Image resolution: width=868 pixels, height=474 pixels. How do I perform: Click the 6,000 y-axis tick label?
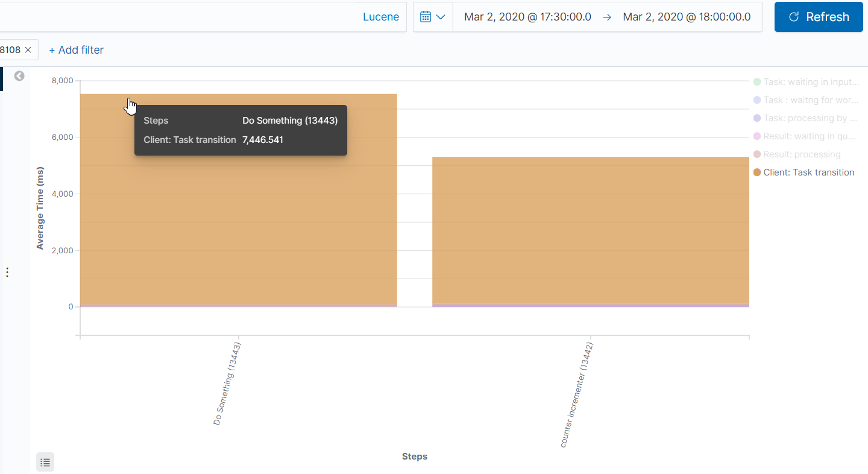(x=62, y=137)
